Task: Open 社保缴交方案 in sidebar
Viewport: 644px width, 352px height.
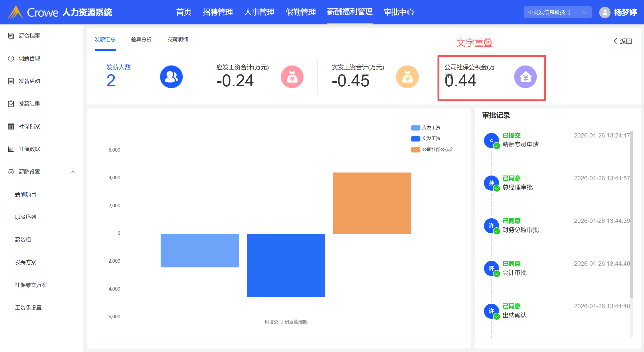Action: pos(31,285)
